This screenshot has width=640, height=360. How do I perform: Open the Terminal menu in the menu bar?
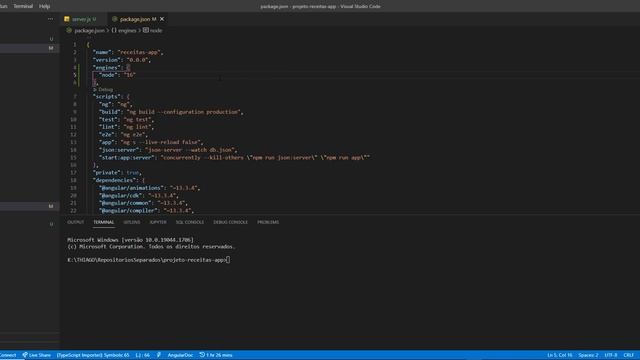point(23,6)
